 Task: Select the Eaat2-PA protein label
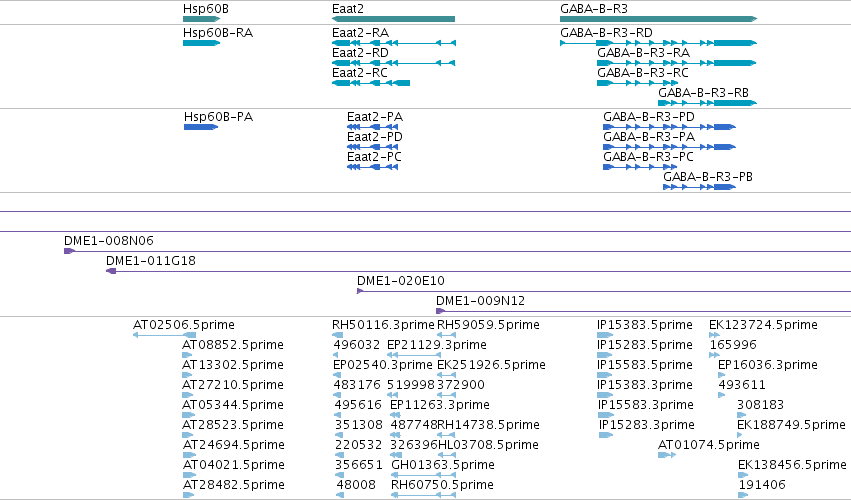click(375, 117)
